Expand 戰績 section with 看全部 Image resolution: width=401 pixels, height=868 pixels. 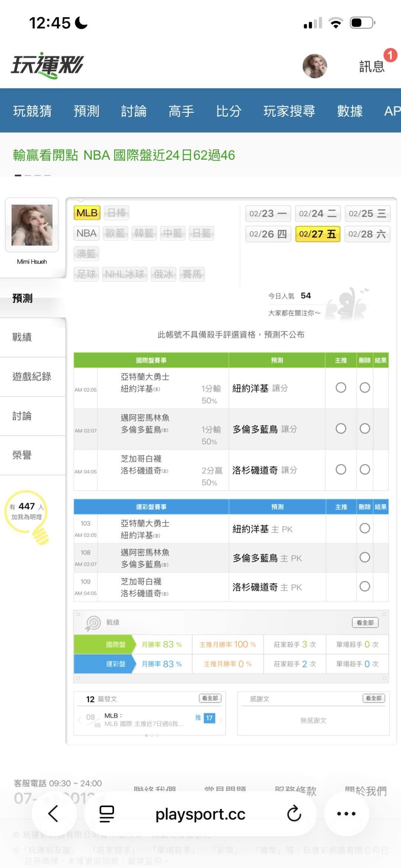[x=365, y=622]
